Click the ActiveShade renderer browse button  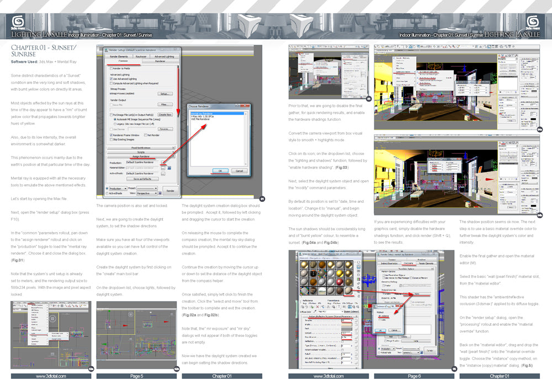tap(163, 174)
